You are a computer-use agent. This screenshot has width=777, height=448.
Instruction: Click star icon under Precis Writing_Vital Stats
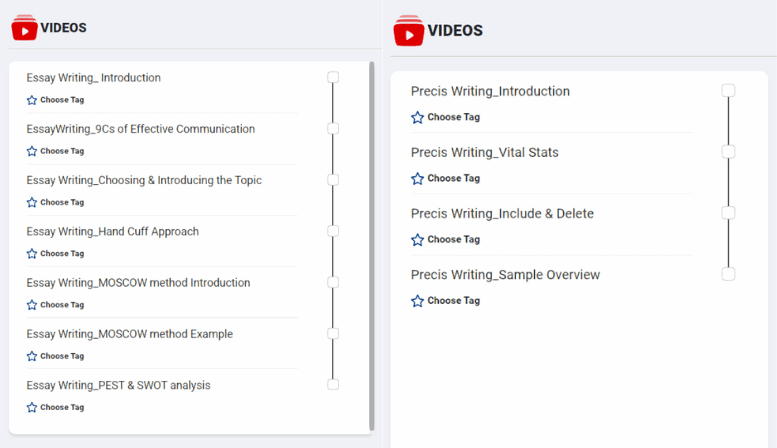click(417, 178)
